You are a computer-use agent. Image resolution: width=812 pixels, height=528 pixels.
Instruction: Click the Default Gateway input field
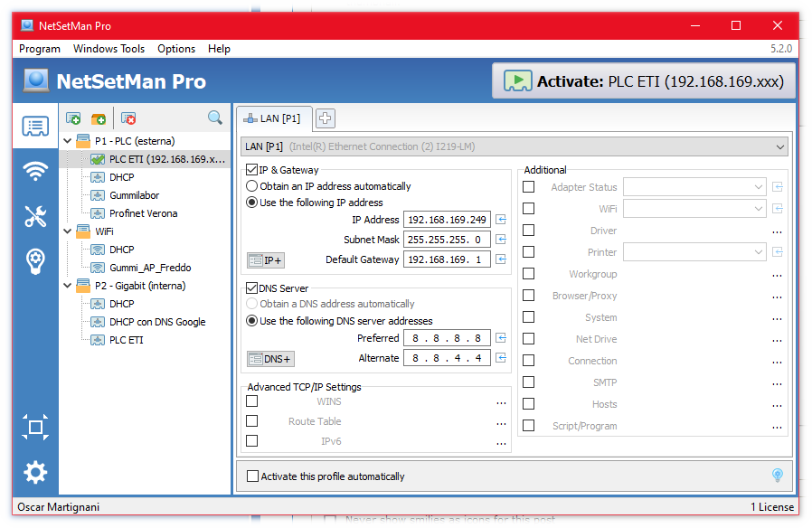point(447,259)
